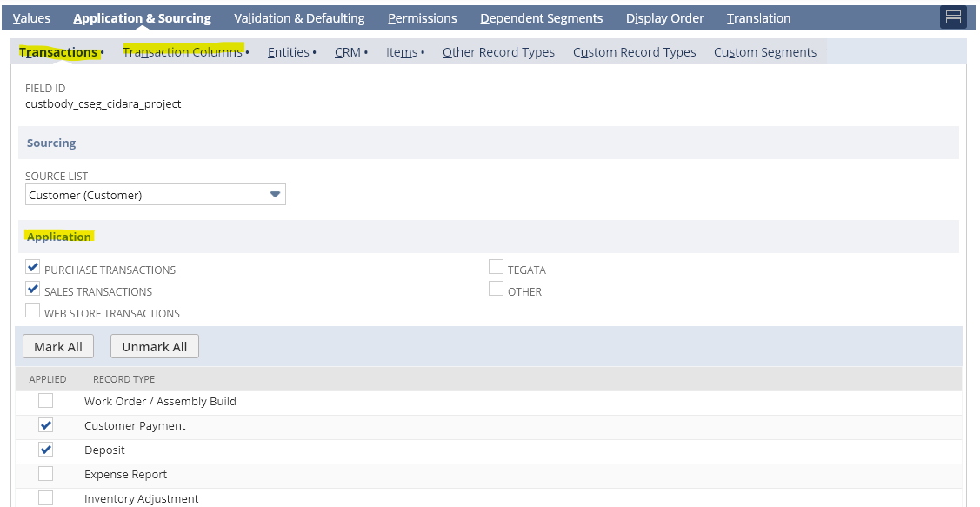This screenshot has width=980, height=507.
Task: Enable the Other application checkbox
Action: pyautogui.click(x=496, y=288)
